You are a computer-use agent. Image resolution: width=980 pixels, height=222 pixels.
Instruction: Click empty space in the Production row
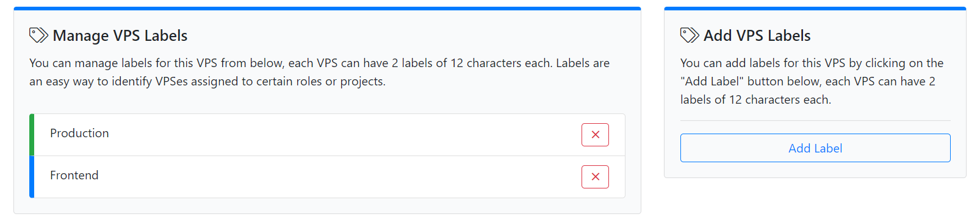(342, 135)
